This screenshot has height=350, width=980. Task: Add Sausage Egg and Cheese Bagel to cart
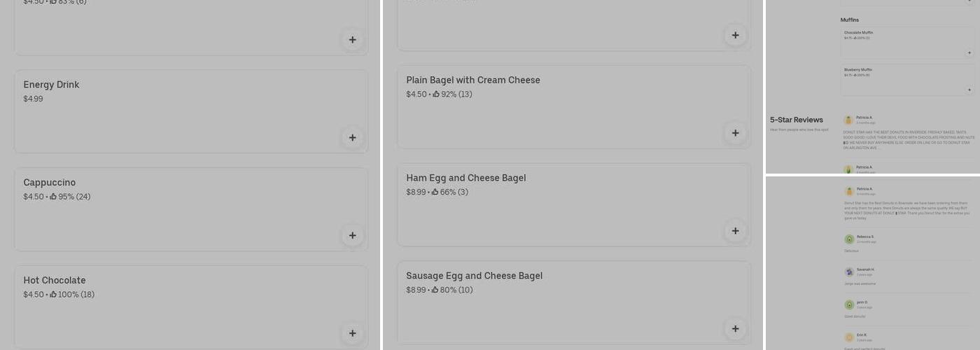click(735, 329)
